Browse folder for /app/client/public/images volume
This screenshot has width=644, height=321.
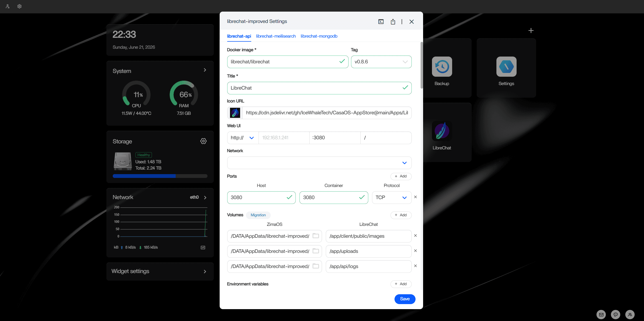point(316,236)
